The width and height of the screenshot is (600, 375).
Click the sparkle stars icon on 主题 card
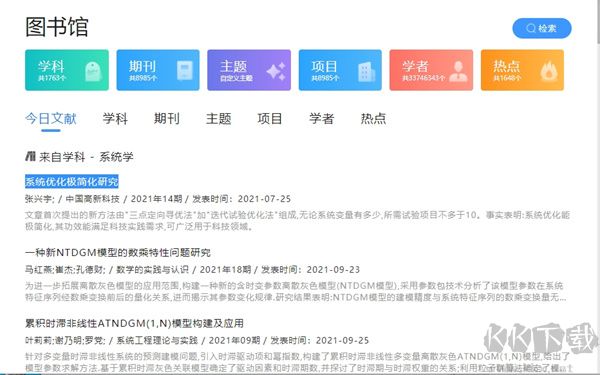276,71
